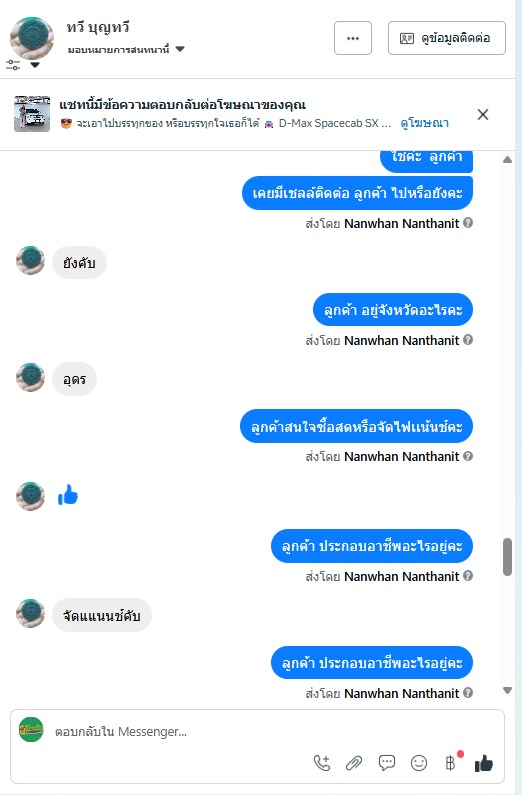Image resolution: width=522 pixels, height=795 pixels.
Task: Click help icon beside first Nanwhan Nanthanit label
Action: click(x=468, y=223)
